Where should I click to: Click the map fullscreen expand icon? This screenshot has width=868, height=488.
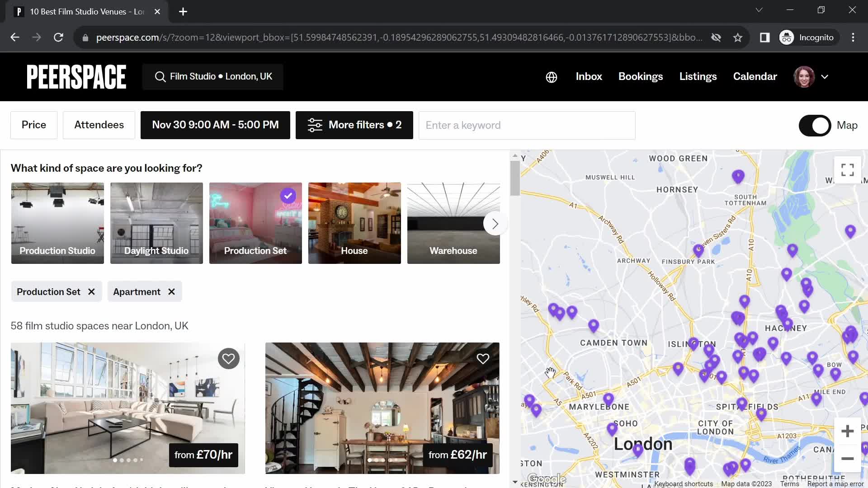coord(847,170)
